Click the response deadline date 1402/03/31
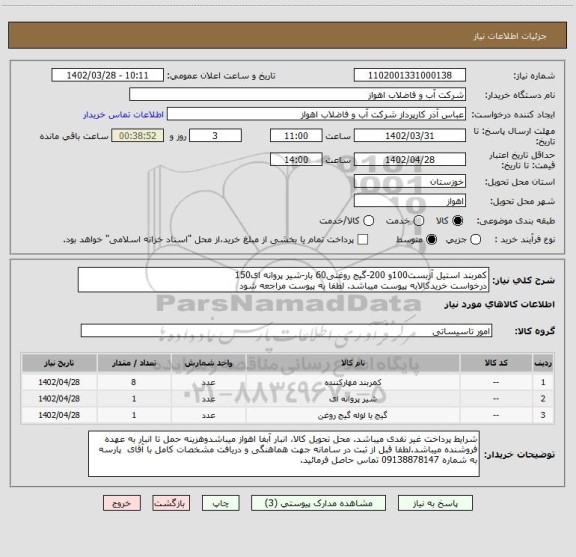576x557 pixels. click(x=410, y=136)
